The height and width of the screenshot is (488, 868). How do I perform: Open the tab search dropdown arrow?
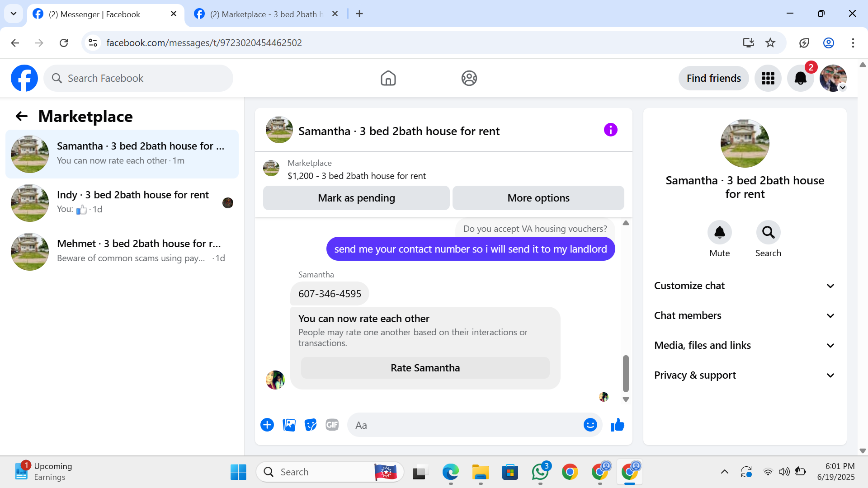[x=14, y=14]
